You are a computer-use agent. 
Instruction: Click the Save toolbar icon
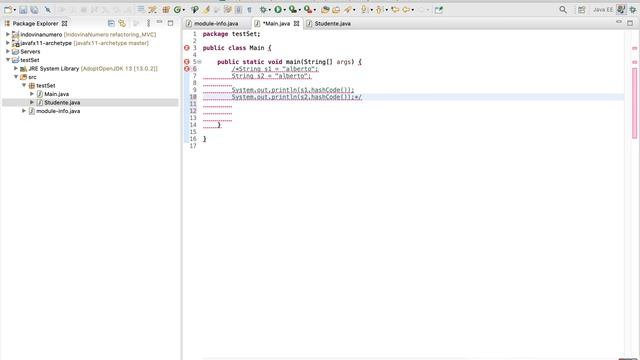coord(23,10)
